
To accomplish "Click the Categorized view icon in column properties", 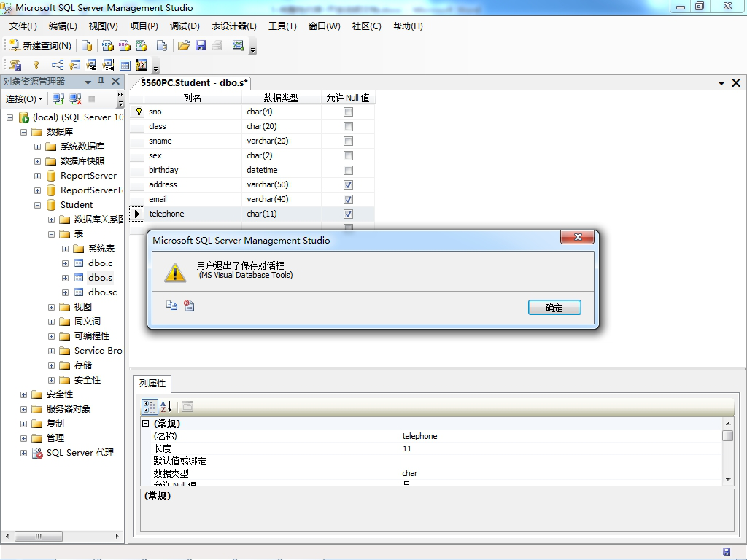I will click(x=149, y=407).
